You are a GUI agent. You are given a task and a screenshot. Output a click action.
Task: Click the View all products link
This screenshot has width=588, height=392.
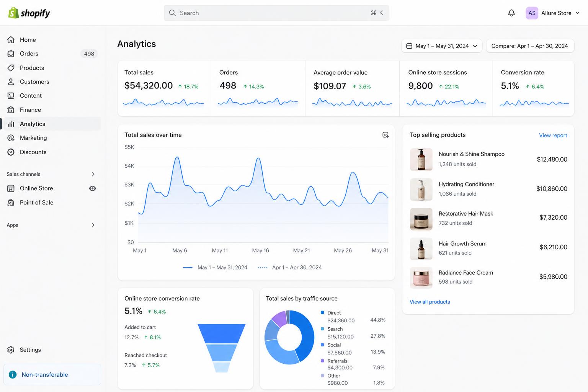(430, 302)
